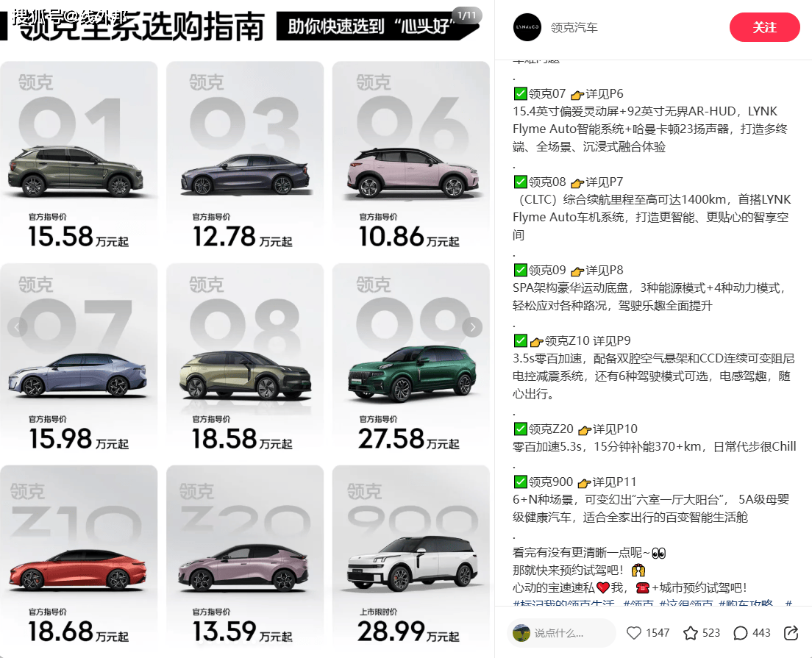Image resolution: width=812 pixels, height=658 pixels.
Task: Click the 1/11 image page counter
Action: coord(466,15)
